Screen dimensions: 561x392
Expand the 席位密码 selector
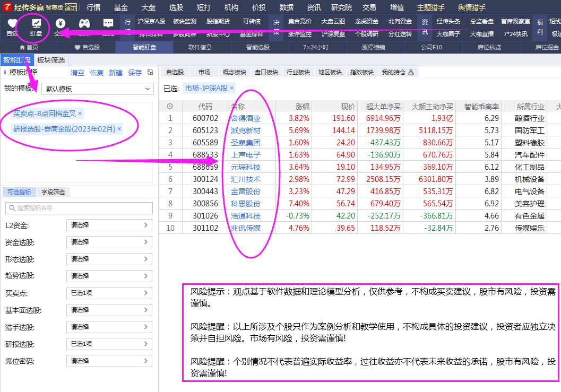point(109,361)
